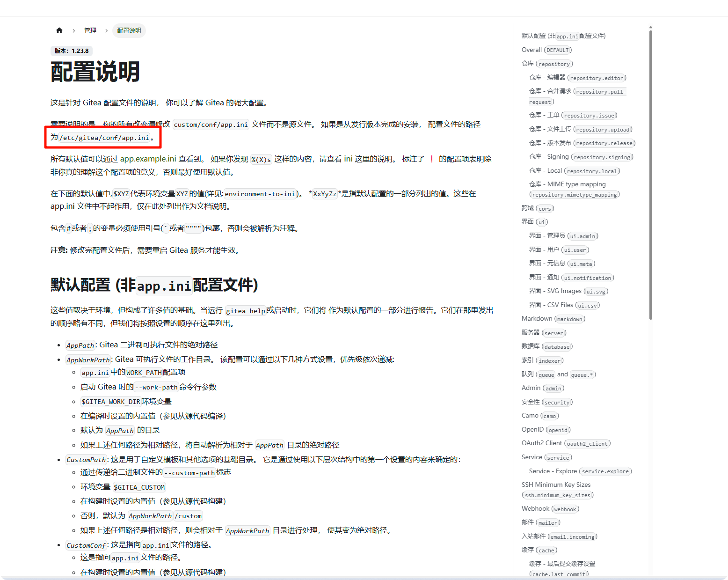Jump to 仓库 (repository) section
The height and width of the screenshot is (580, 728).
click(x=547, y=64)
